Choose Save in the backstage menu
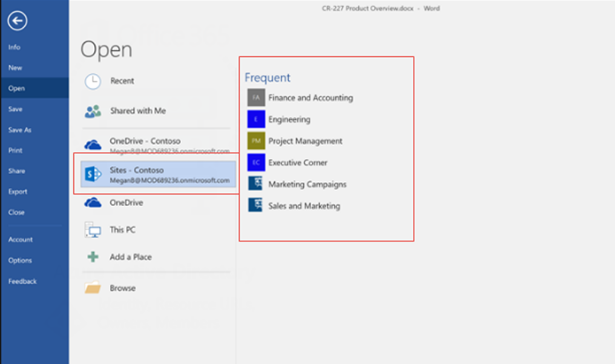Image resolution: width=615 pixels, height=364 pixels. [x=15, y=109]
